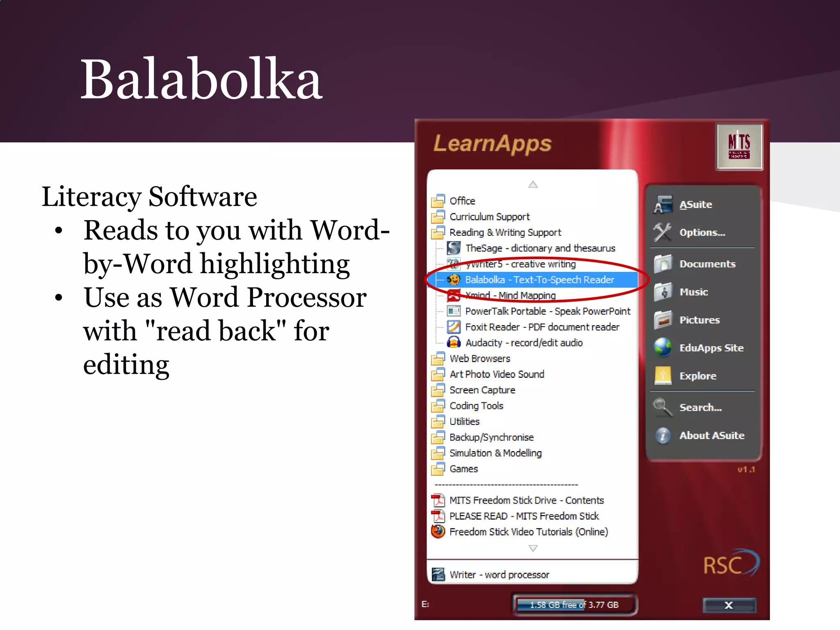840x630 pixels.
Task: Click the Balabolka smiley icon
Action: [x=454, y=280]
